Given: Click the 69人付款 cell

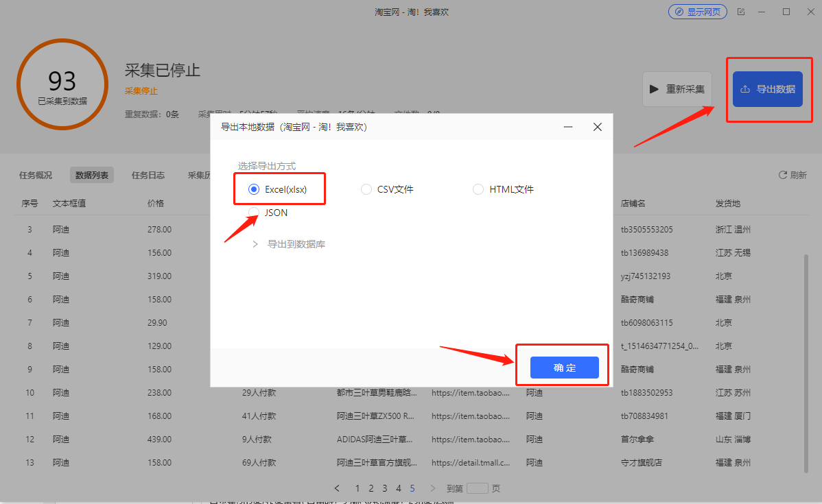Looking at the screenshot, I should (259, 463).
